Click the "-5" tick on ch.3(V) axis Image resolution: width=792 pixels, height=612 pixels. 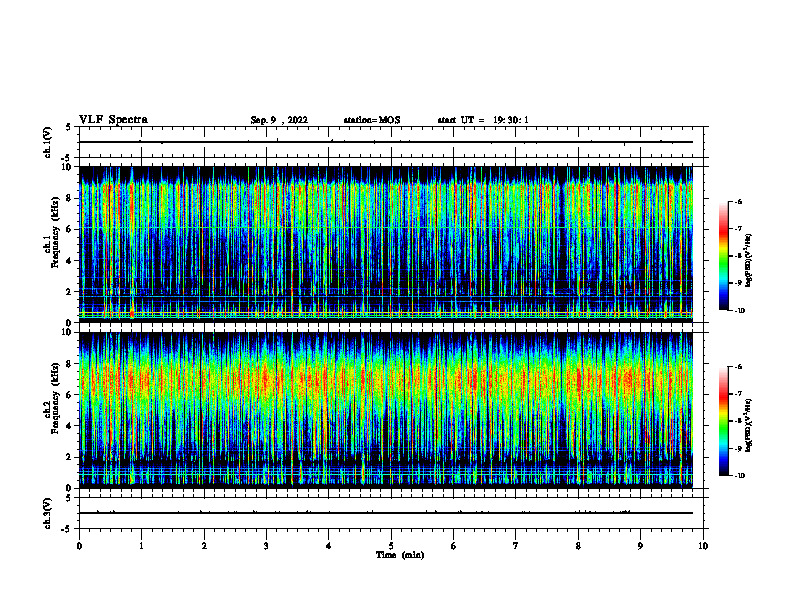(66, 529)
